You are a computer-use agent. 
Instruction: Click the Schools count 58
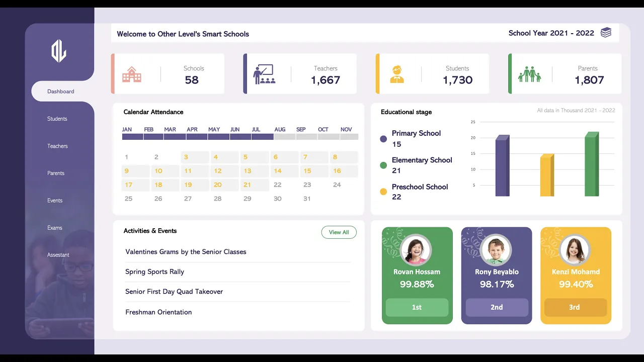192,80
